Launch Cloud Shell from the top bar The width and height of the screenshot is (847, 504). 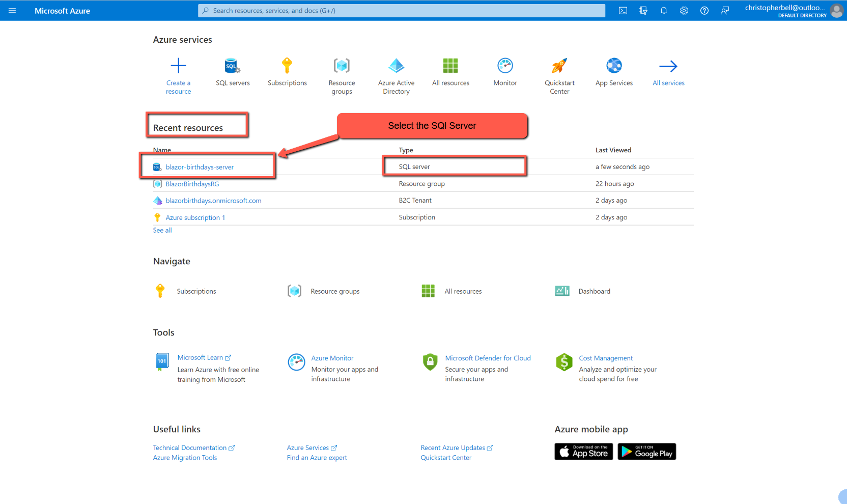coord(623,10)
